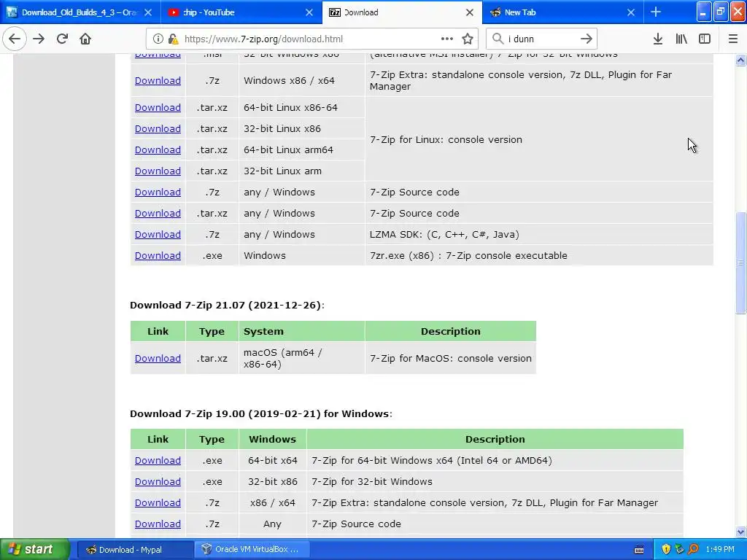747x560 pixels.
Task: Go forward with the forward arrow
Action: click(x=39, y=39)
